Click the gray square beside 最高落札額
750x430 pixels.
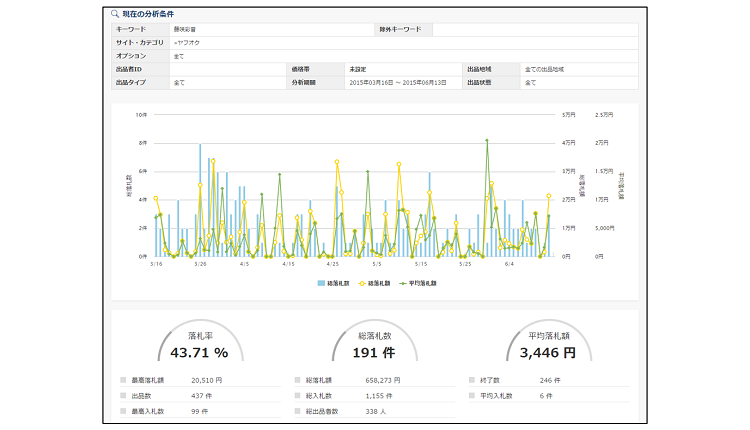pos(122,381)
